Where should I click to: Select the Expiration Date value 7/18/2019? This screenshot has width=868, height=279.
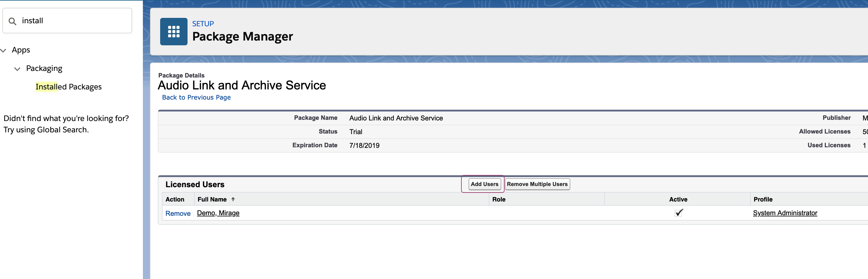[x=364, y=145]
